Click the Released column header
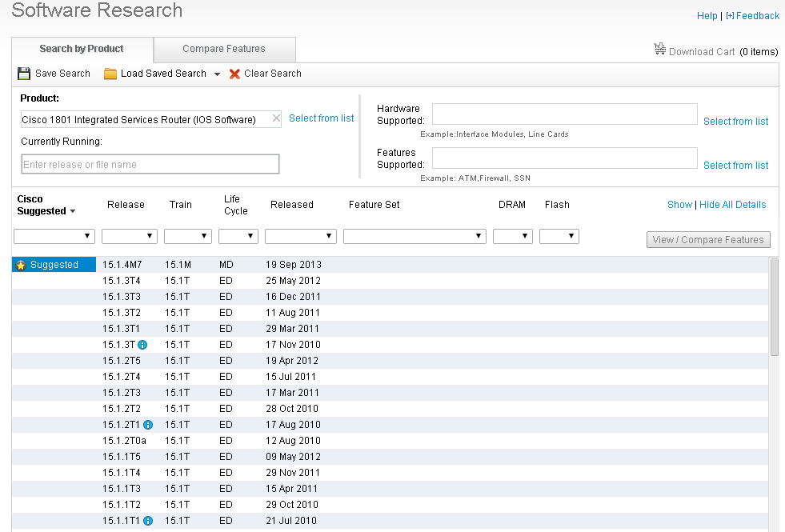Viewport: 785px width, 532px height. (x=292, y=205)
